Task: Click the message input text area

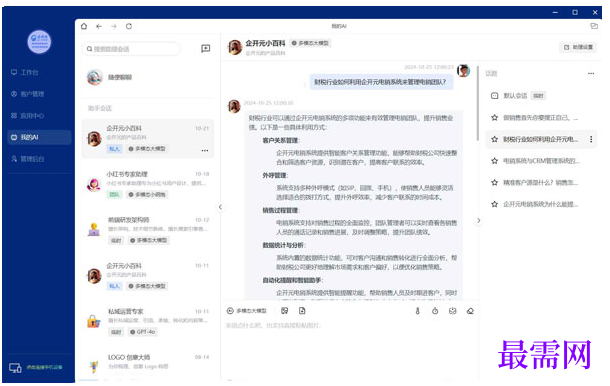Action: (x=350, y=348)
